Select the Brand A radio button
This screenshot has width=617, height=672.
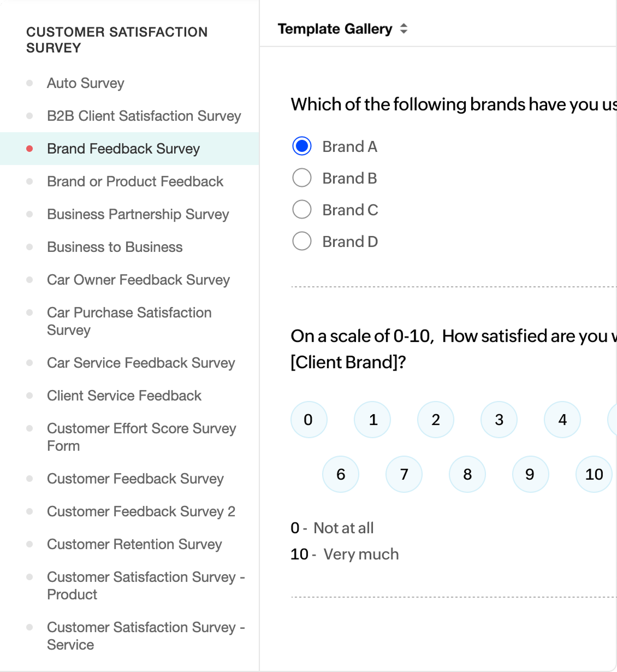(x=301, y=146)
